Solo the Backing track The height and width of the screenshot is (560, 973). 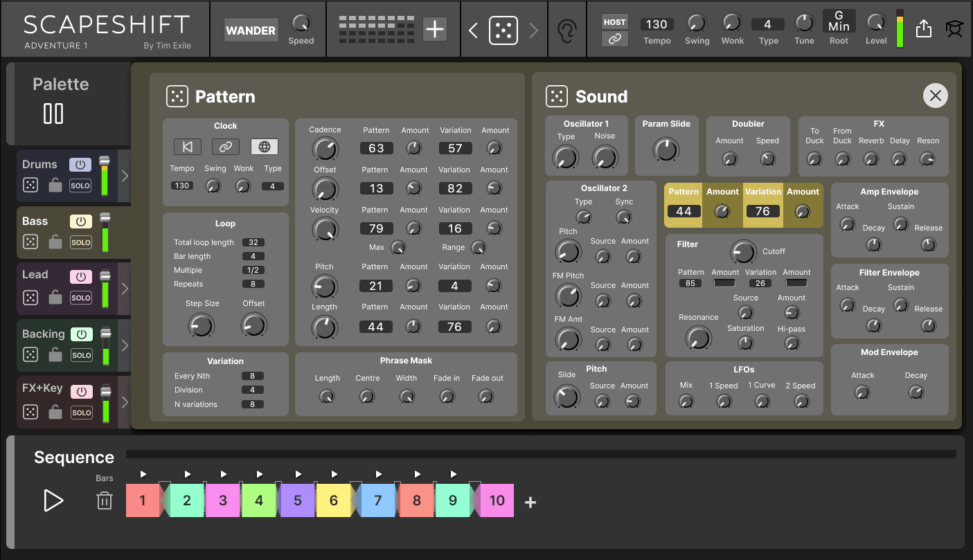pyautogui.click(x=81, y=355)
